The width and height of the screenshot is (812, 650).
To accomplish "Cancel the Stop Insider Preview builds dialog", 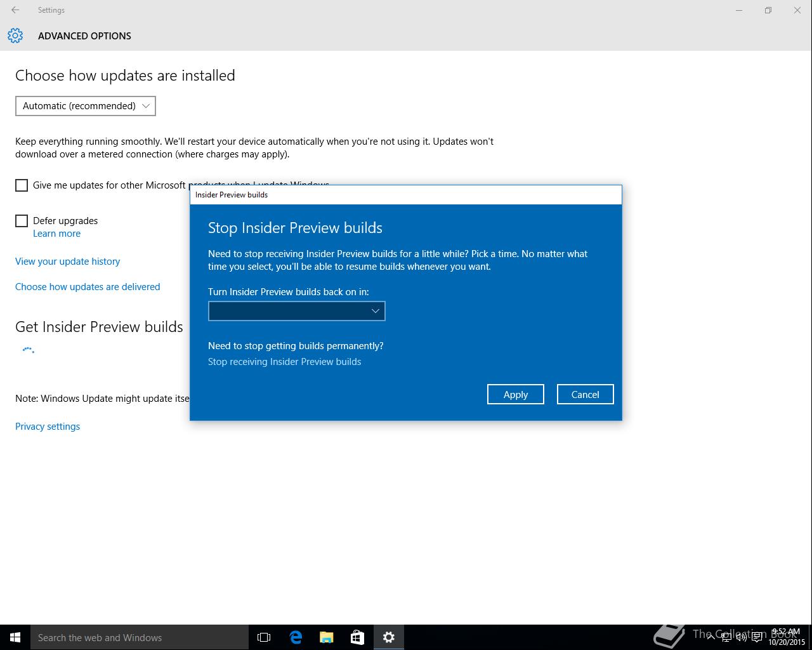I will tap(585, 394).
